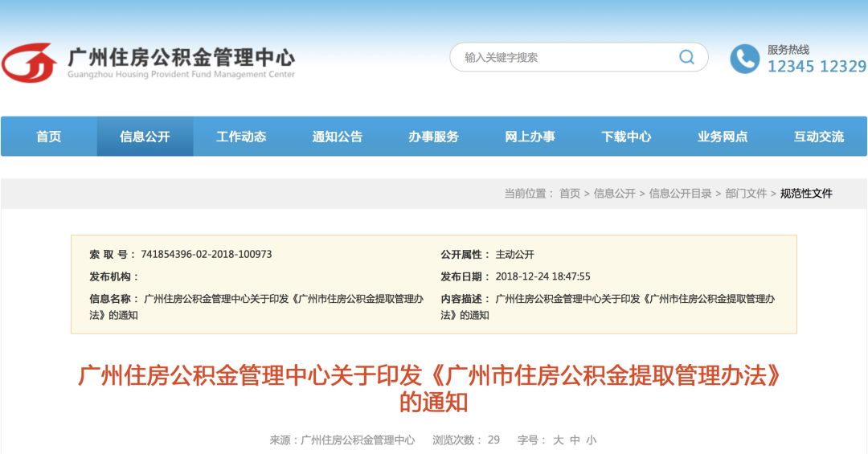Open the 业务网点 section

(723, 137)
